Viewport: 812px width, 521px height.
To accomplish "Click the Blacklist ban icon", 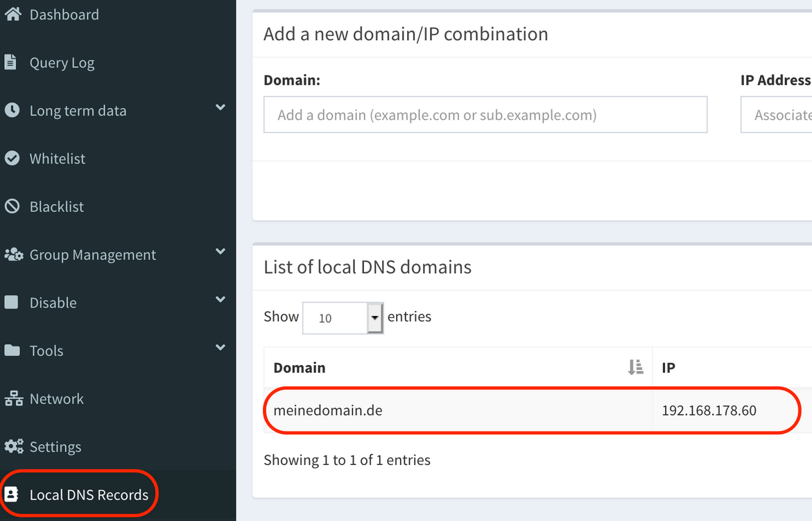I will (12, 206).
